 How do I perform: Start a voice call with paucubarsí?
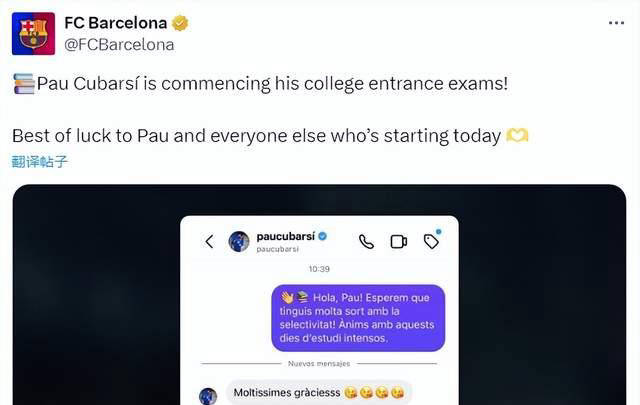pyautogui.click(x=366, y=241)
